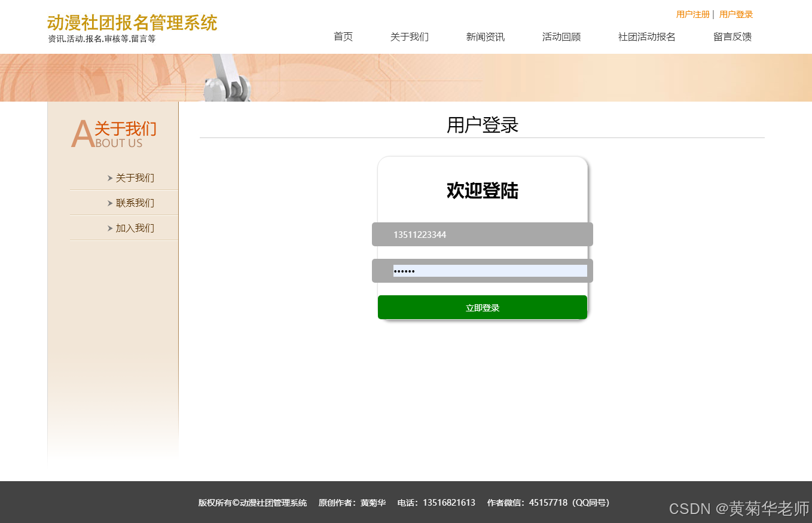Focus the password input field

(x=483, y=271)
